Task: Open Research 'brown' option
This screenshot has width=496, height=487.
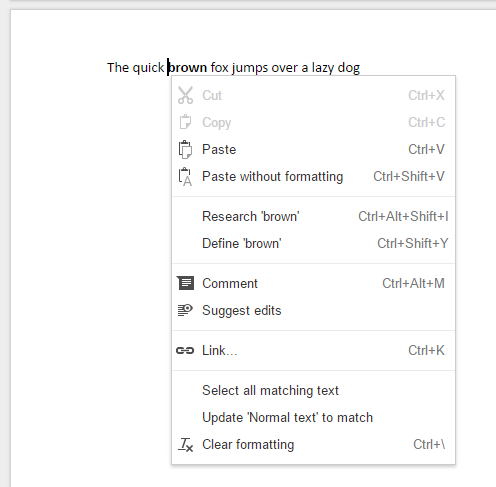Action: coord(313,216)
